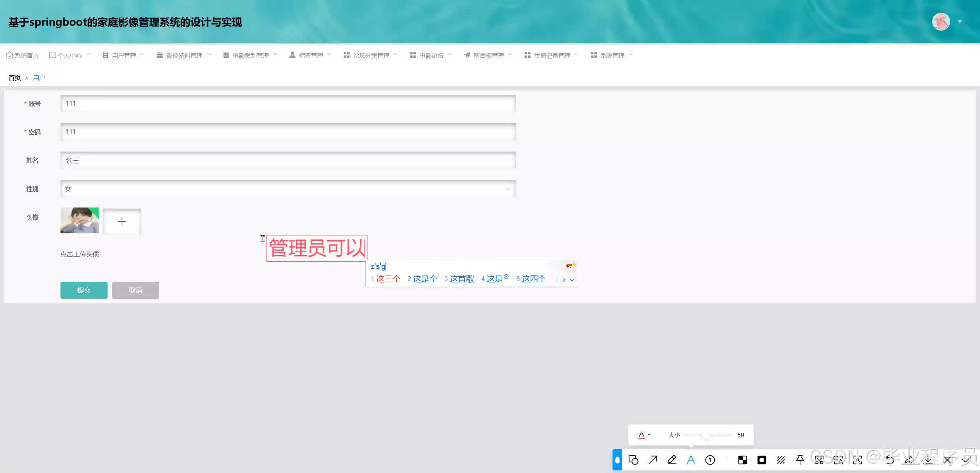Click the 提交 submit button
Viewport: 980px width, 473px height.
tap(83, 290)
